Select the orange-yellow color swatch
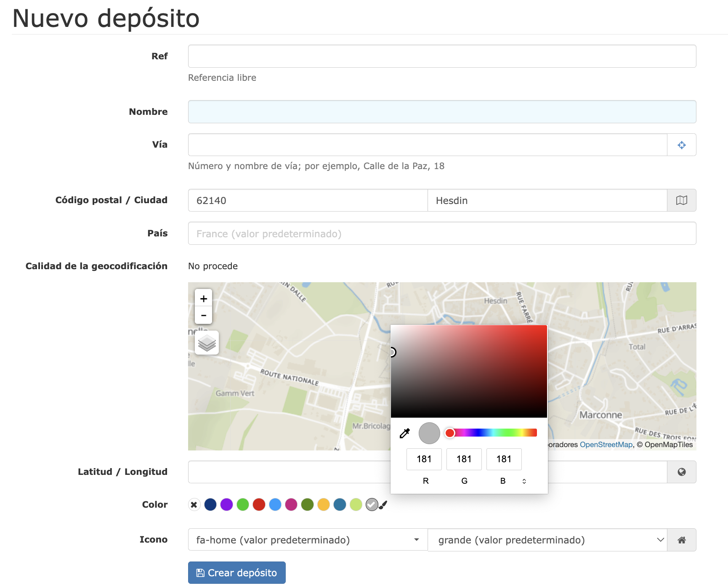The width and height of the screenshot is (728, 588). (x=324, y=504)
